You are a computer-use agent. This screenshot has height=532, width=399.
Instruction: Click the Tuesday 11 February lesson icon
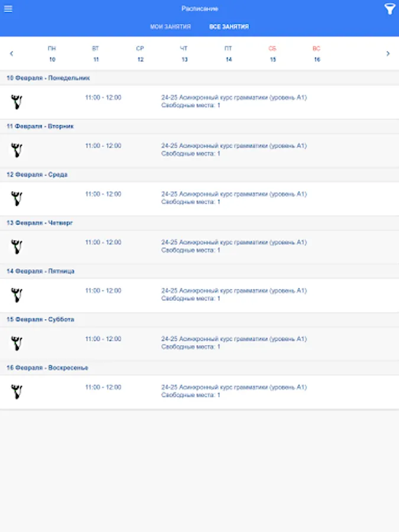(17, 150)
